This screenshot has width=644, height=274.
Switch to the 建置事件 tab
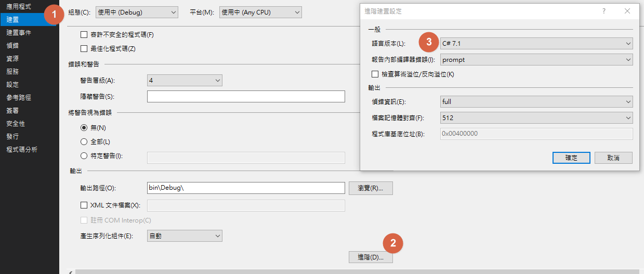19,33
